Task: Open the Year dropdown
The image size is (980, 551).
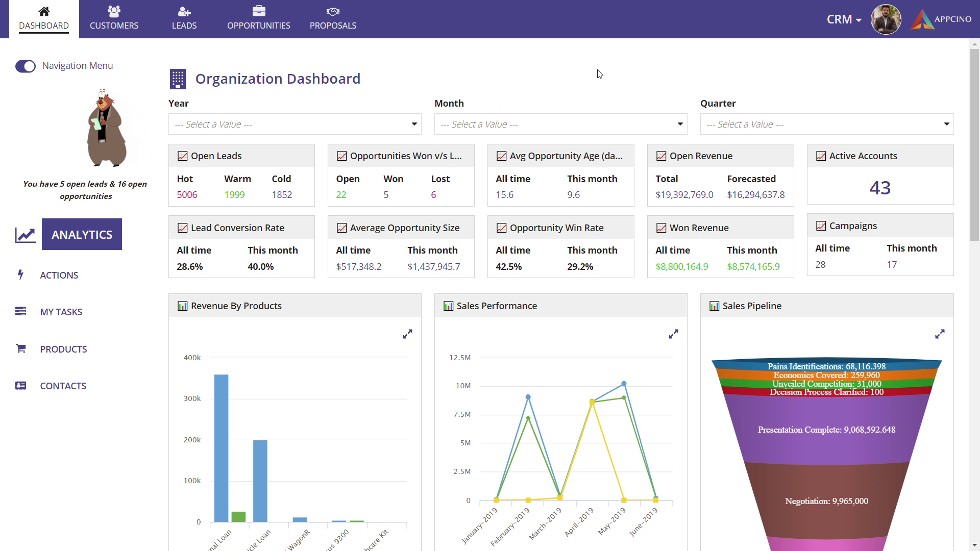Action: point(295,124)
